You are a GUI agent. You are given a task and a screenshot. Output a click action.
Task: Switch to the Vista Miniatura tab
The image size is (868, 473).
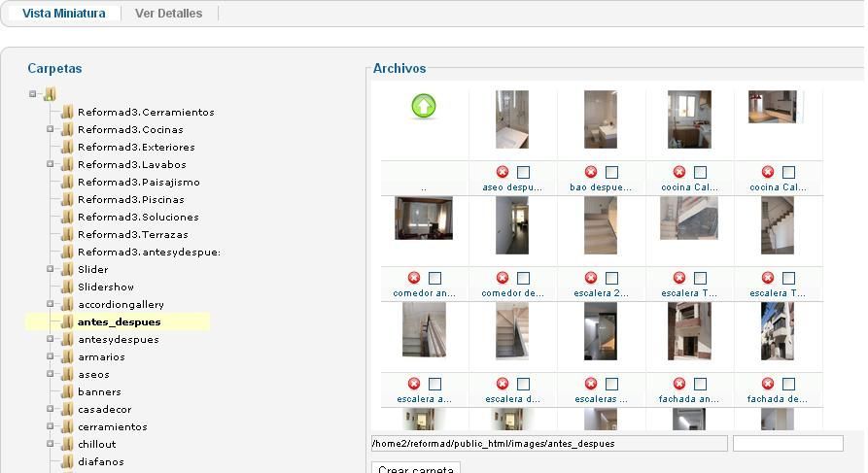[x=63, y=14]
